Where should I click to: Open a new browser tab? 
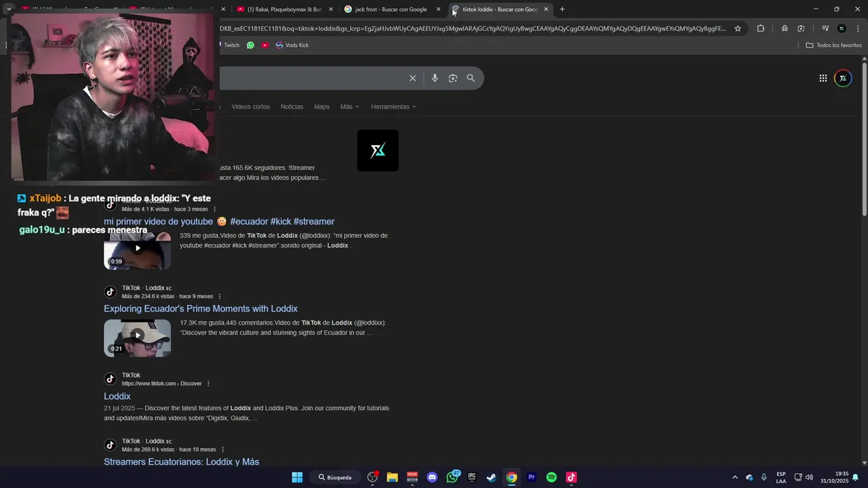562,9
